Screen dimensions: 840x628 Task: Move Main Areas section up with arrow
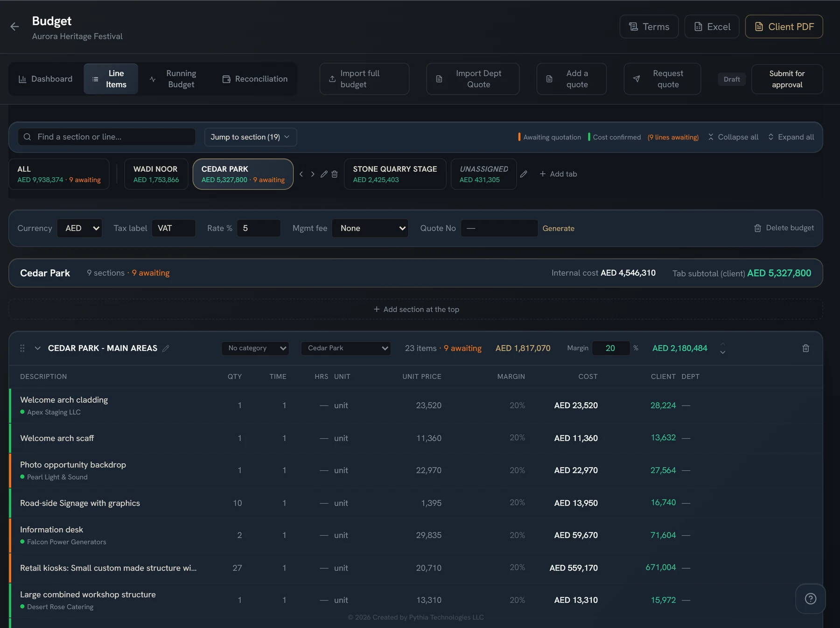click(x=723, y=344)
